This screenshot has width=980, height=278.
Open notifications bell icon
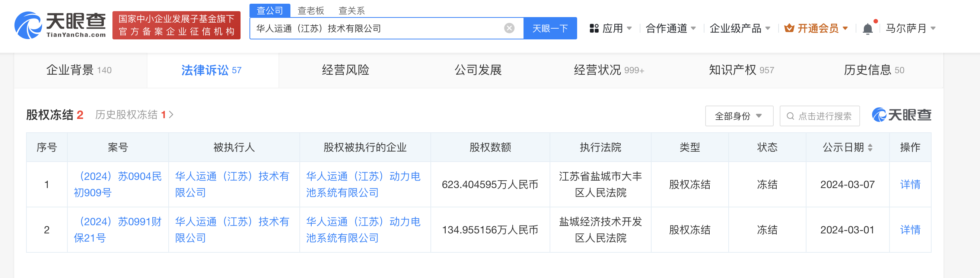868,29
